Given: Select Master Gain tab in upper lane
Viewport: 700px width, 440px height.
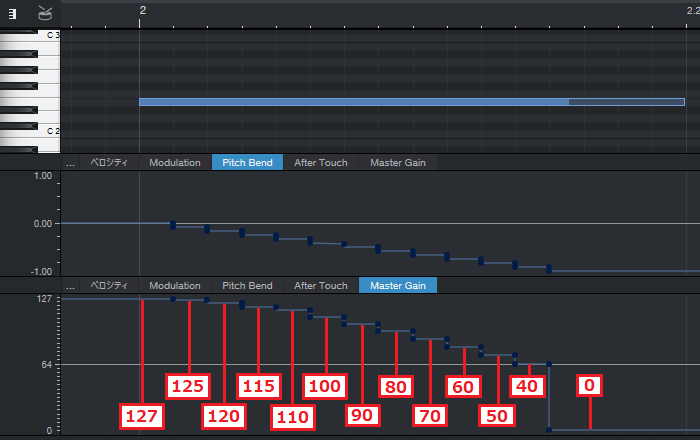Looking at the screenshot, I should [x=397, y=162].
